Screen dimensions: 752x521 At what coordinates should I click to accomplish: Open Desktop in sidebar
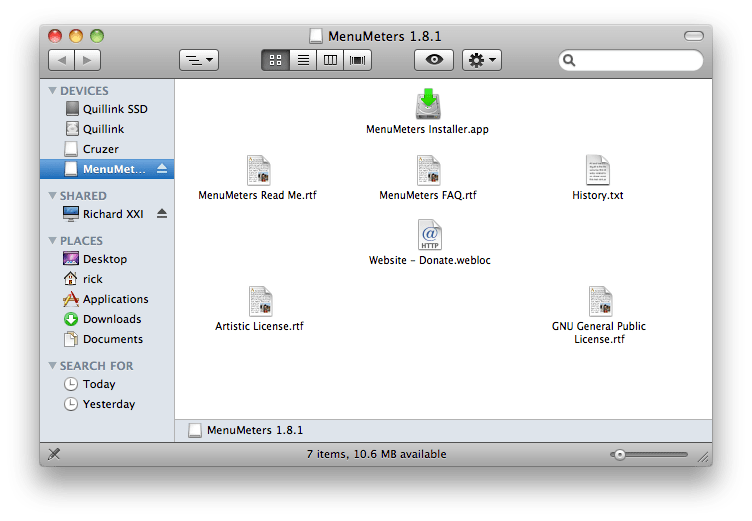coord(107,259)
